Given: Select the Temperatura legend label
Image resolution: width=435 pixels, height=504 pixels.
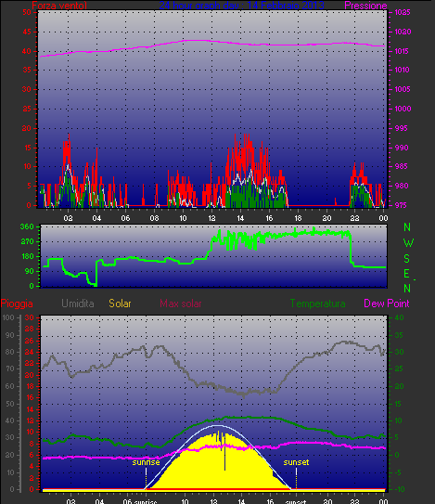Looking at the screenshot, I should point(318,304).
